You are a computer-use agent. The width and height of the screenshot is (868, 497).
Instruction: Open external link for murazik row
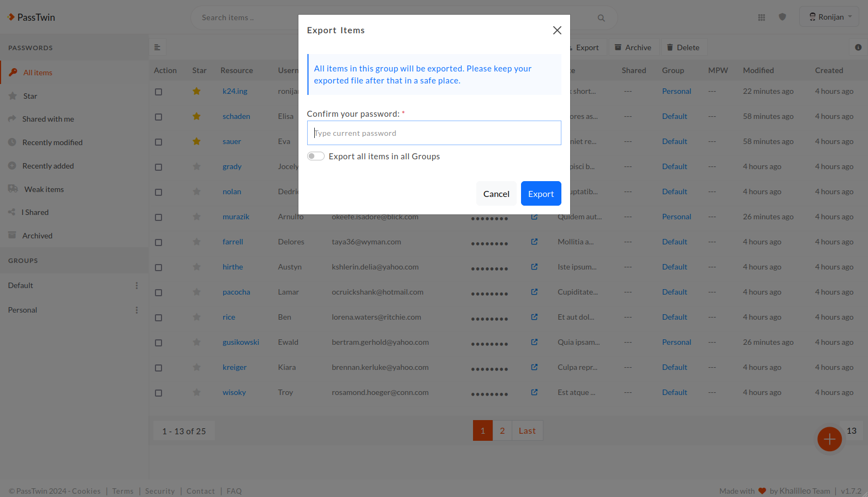click(x=534, y=217)
